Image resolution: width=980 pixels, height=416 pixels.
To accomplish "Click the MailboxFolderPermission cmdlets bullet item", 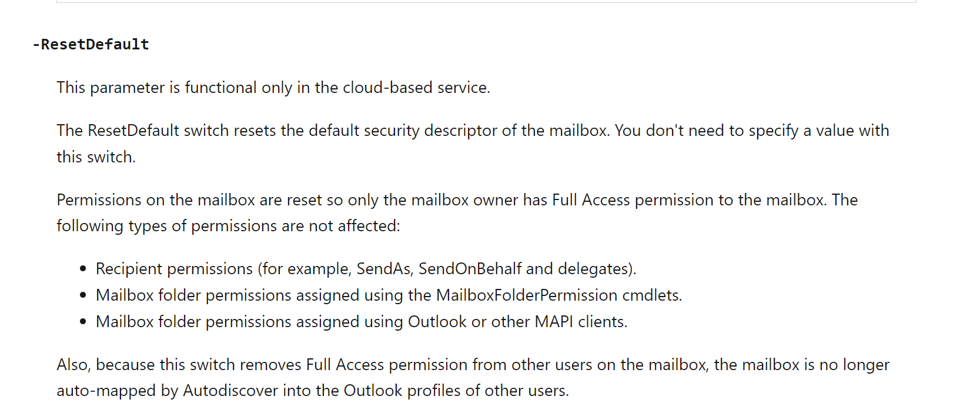I will point(389,295).
